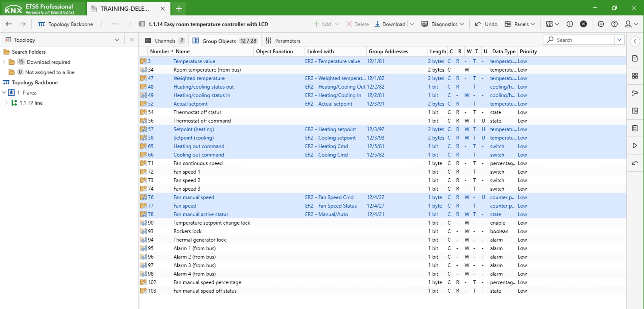Open settings gear in the toolbar
The image size is (644, 309).
coord(601,24)
